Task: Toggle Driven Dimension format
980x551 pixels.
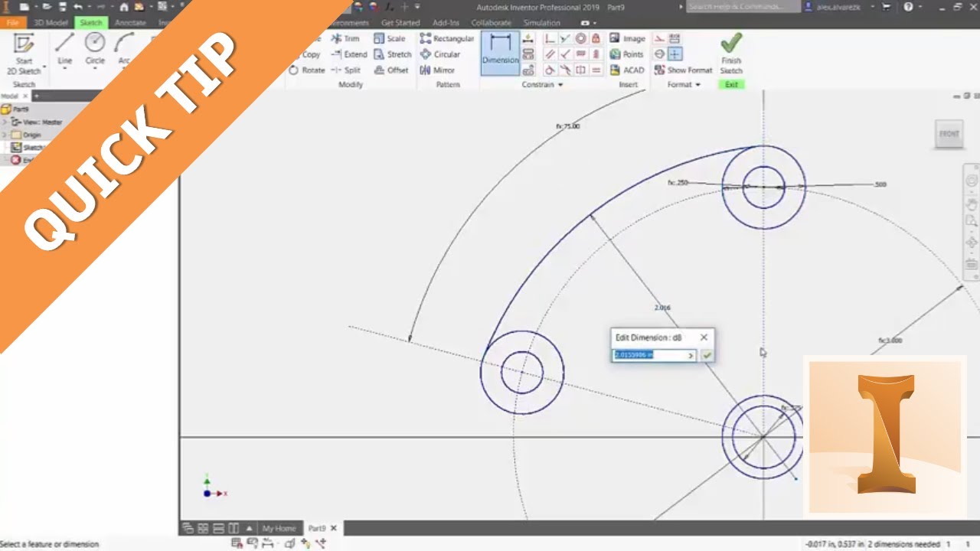Action: [675, 38]
